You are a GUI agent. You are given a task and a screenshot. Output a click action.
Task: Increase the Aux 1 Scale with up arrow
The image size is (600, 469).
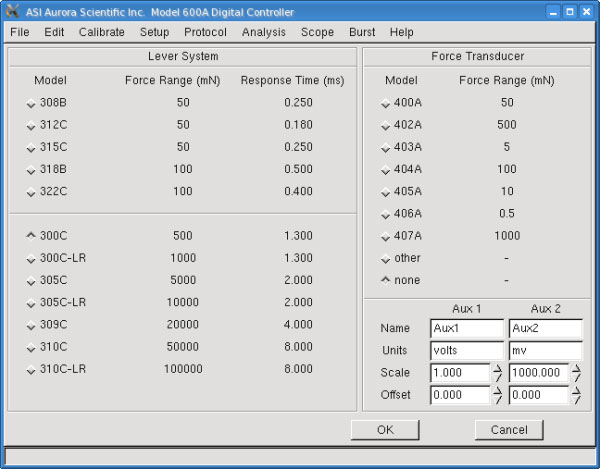(497, 369)
